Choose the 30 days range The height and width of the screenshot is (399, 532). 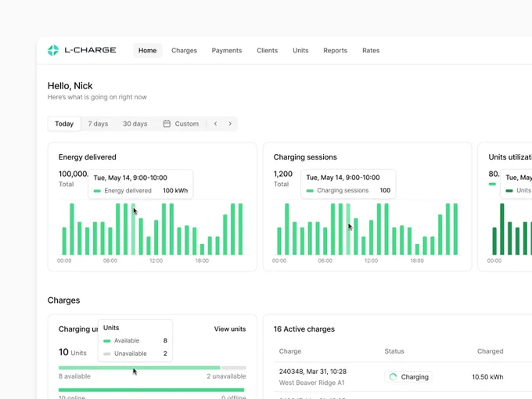135,124
